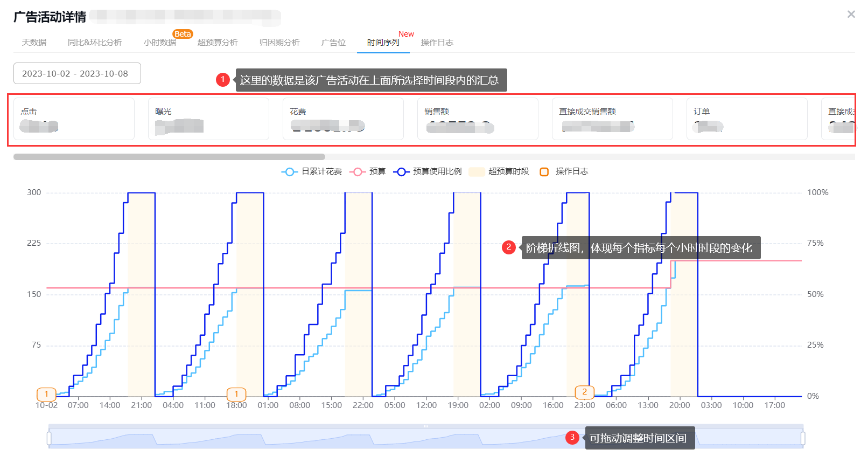Click the operation log marker at 18:00
The width and height of the screenshot is (868, 470).
[236, 394]
